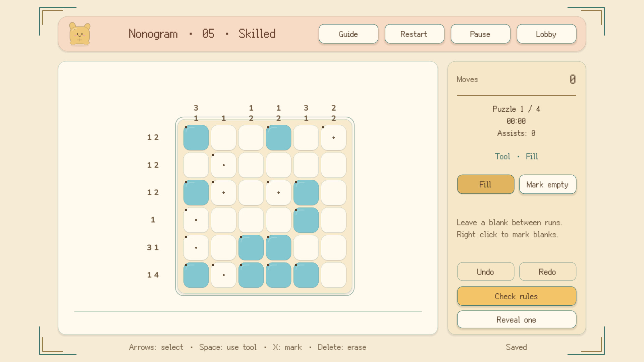This screenshot has height=362, width=644.
Task: Click dotted cell in row 3, column 4
Action: (x=278, y=192)
